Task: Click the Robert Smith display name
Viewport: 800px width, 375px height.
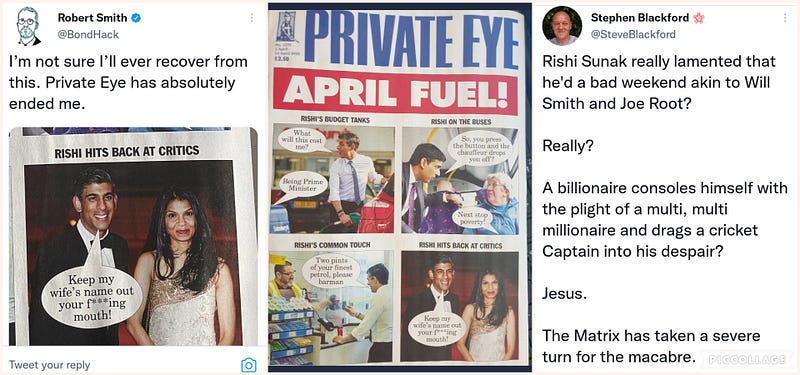Action: tap(92, 18)
